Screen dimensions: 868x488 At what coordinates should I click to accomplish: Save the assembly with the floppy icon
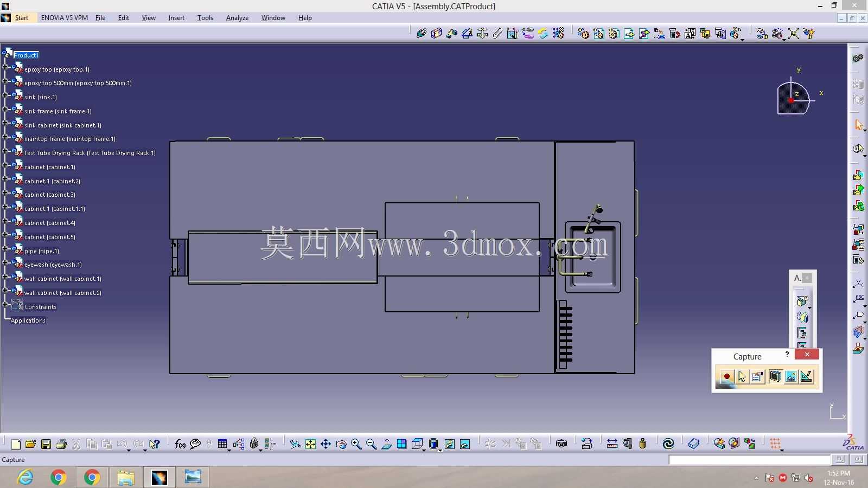tap(46, 444)
